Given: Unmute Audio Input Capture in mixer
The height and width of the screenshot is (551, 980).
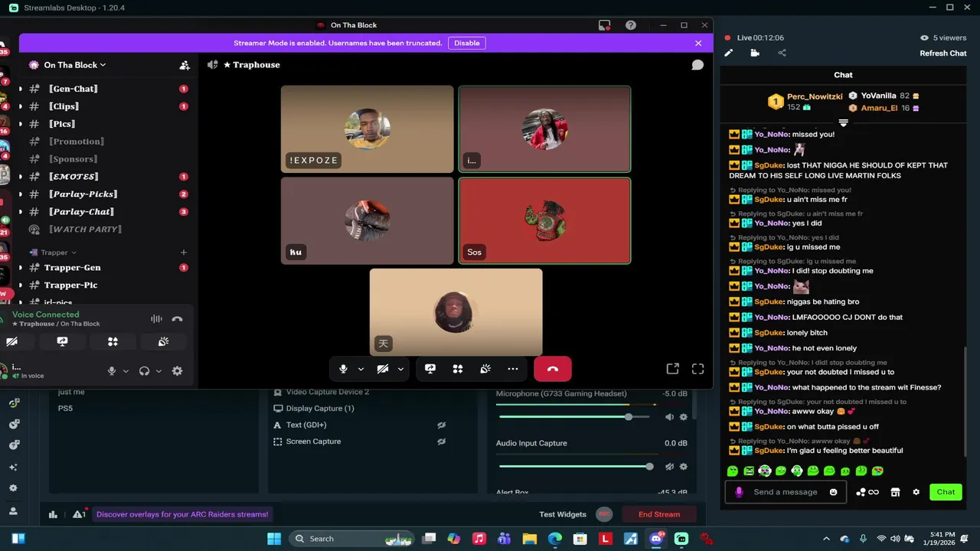Looking at the screenshot, I should click(x=669, y=467).
